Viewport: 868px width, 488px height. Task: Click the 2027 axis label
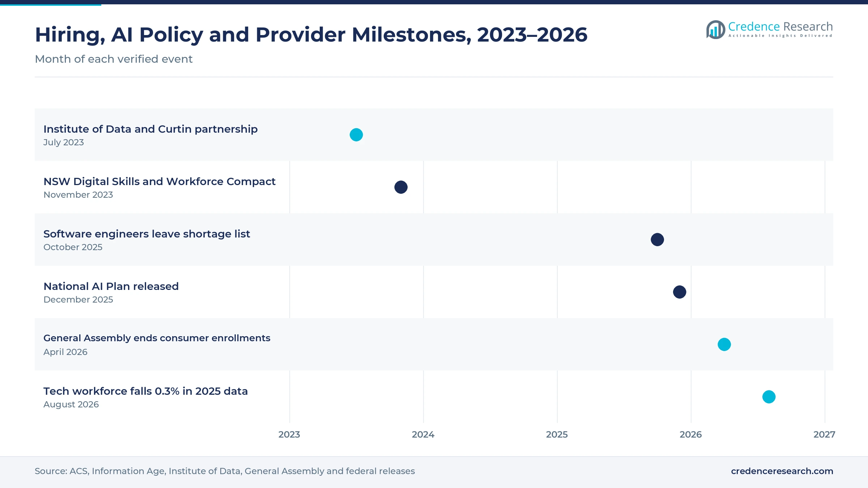coord(824,435)
